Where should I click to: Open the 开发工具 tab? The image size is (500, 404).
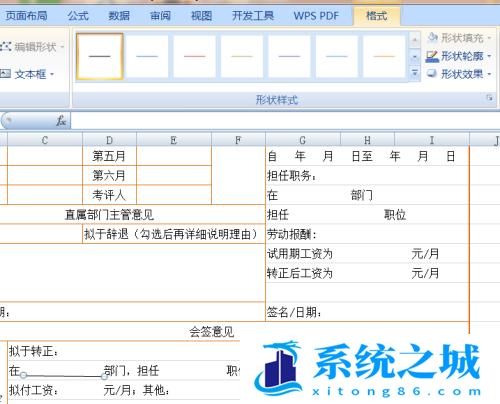253,16
